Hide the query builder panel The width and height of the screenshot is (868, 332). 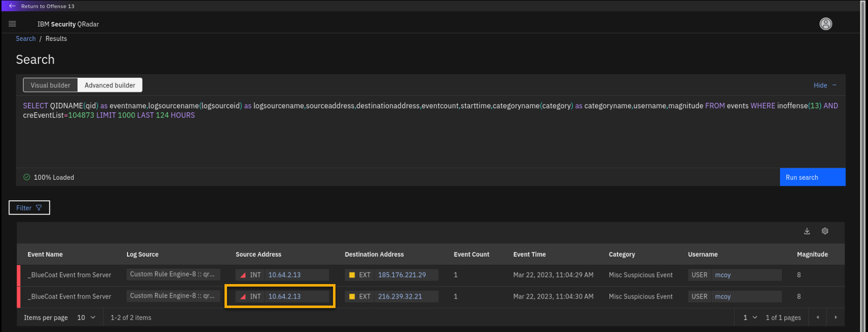coord(825,85)
